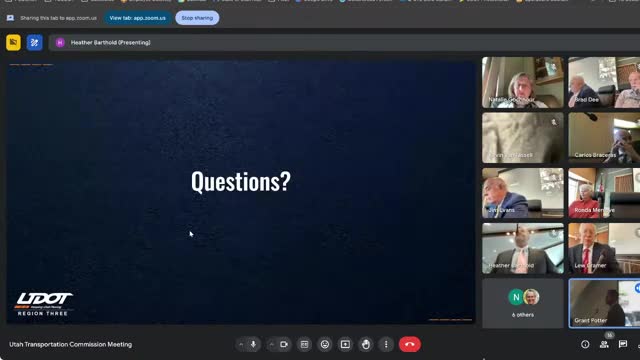Turn off the camera button
Viewport: 640px width, 360px height.
point(284,344)
